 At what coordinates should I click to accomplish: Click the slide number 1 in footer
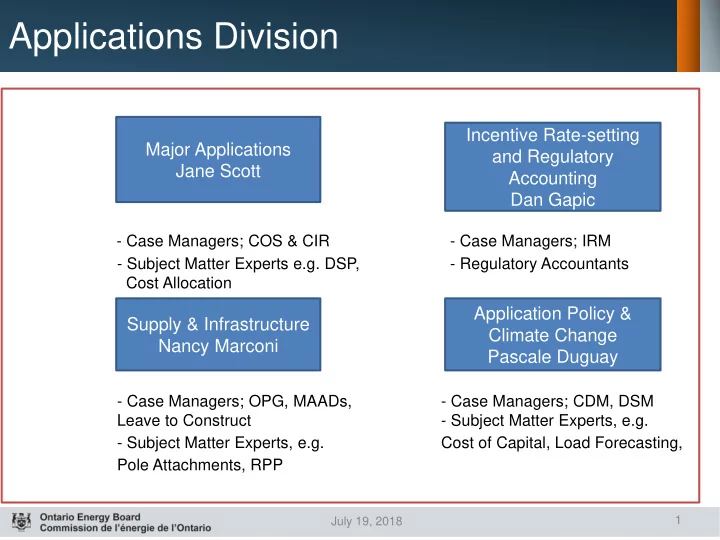[x=678, y=520]
